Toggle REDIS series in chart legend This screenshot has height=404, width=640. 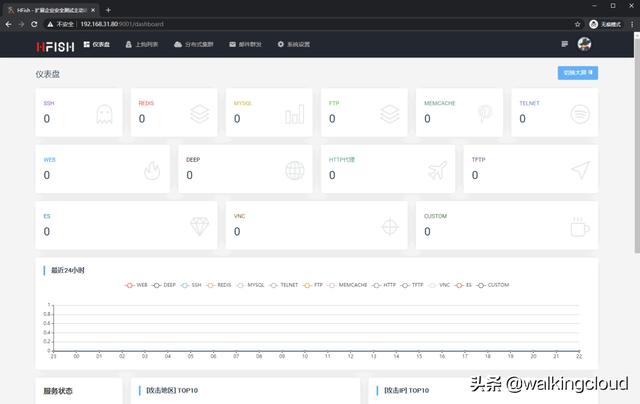(219, 285)
